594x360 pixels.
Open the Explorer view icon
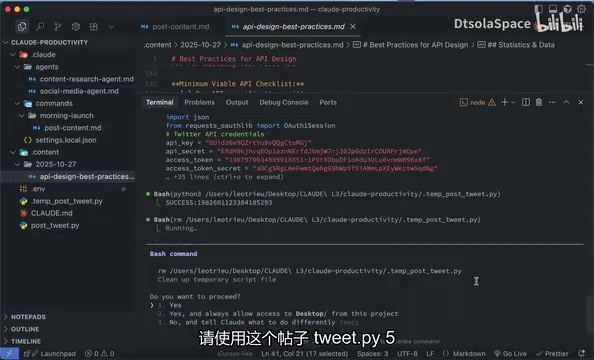22,27
